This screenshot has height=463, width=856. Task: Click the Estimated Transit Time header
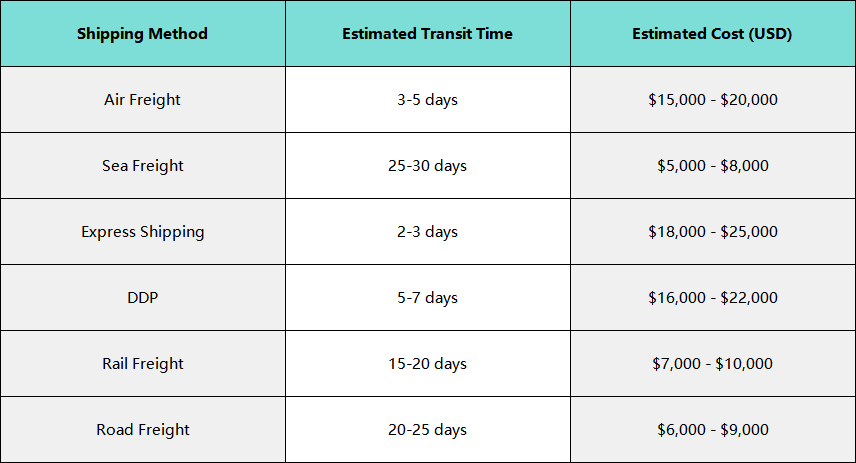click(x=427, y=33)
